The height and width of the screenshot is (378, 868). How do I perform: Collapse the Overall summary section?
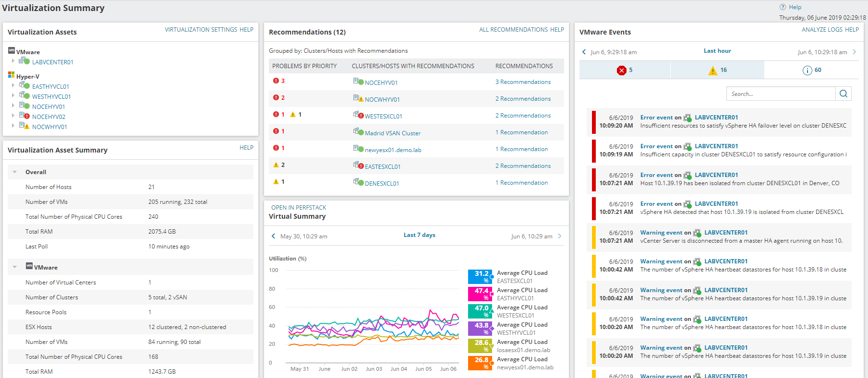15,172
